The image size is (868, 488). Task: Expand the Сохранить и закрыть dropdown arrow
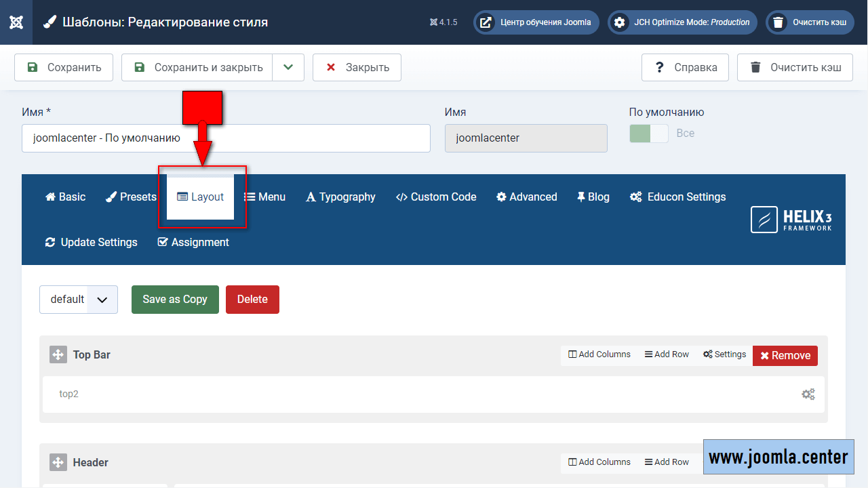click(288, 67)
